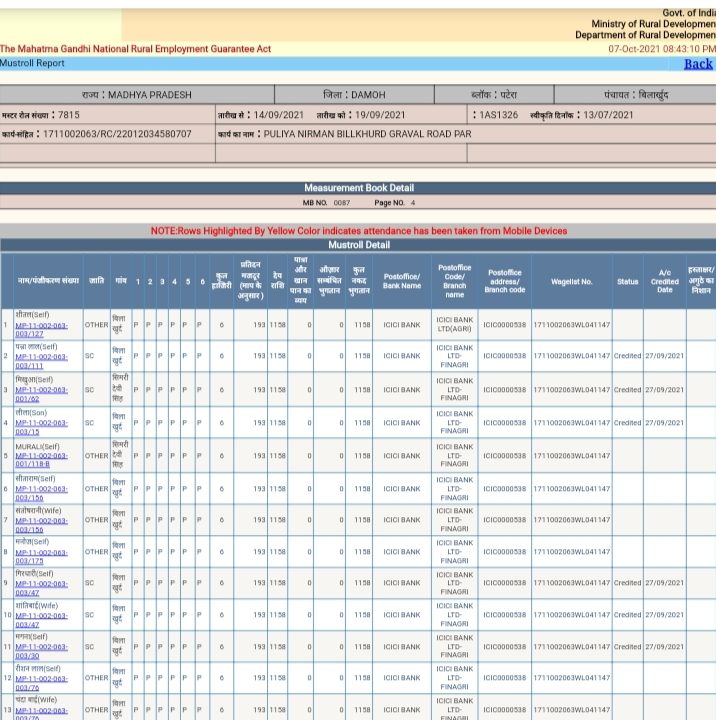The height and width of the screenshot is (720, 716).
Task: Select MB NO. value 0087
Action: 342,202
